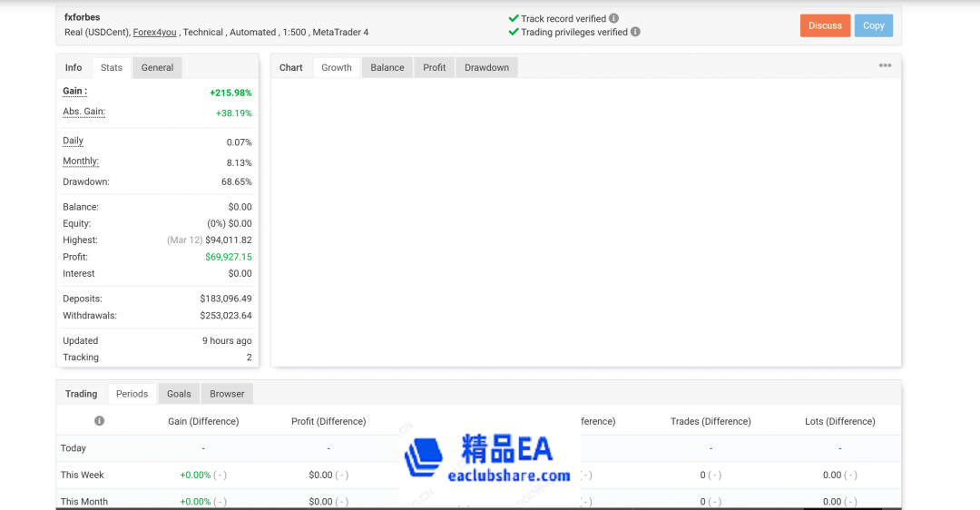Click green checkmark next to Track record
Image resolution: width=980 pixels, height=510 pixels.
pyautogui.click(x=514, y=18)
